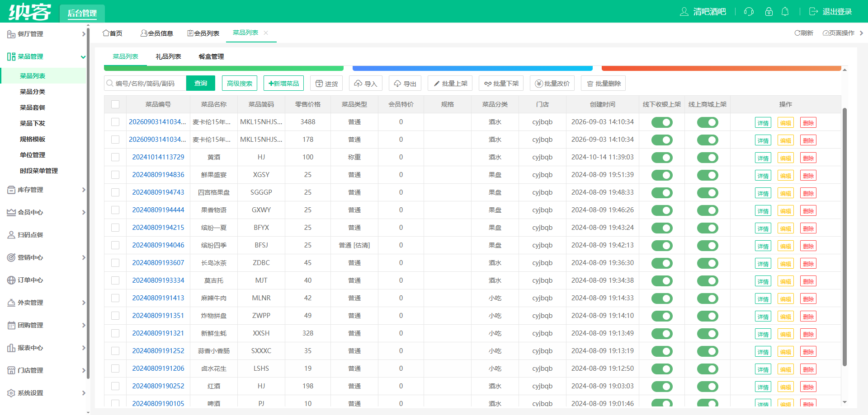Click the lock screen icon in header

click(769, 11)
